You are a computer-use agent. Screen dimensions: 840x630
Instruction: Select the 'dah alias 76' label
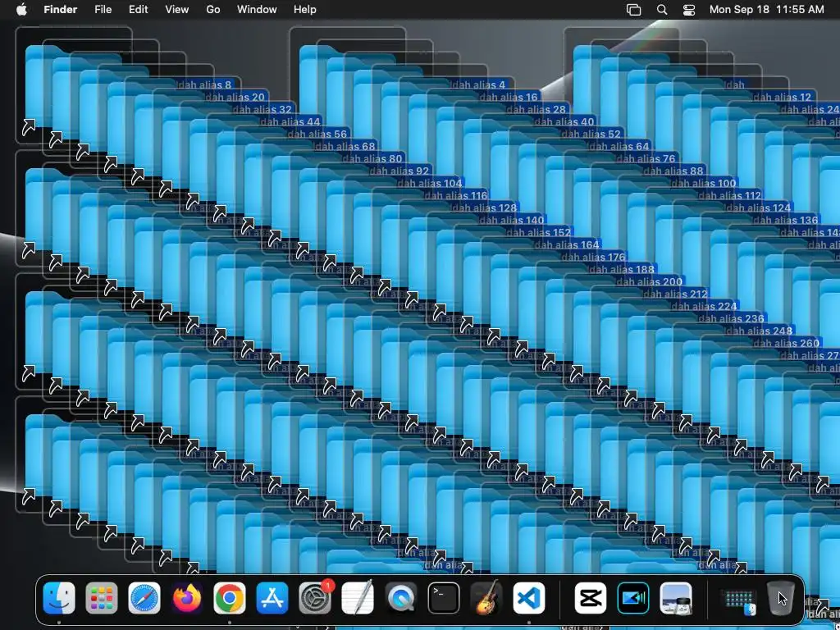[647, 158]
